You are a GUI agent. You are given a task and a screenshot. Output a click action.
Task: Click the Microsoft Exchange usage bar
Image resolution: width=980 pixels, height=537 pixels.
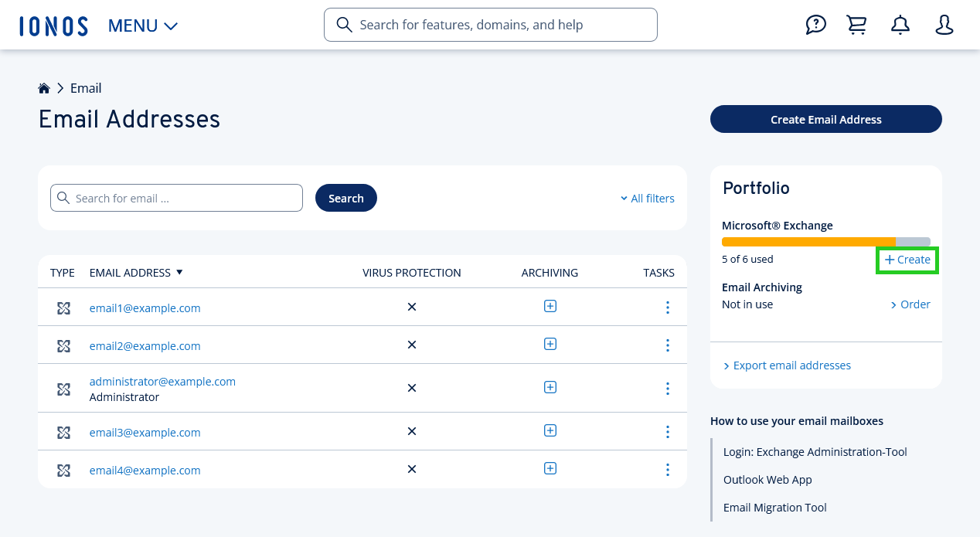pos(825,242)
